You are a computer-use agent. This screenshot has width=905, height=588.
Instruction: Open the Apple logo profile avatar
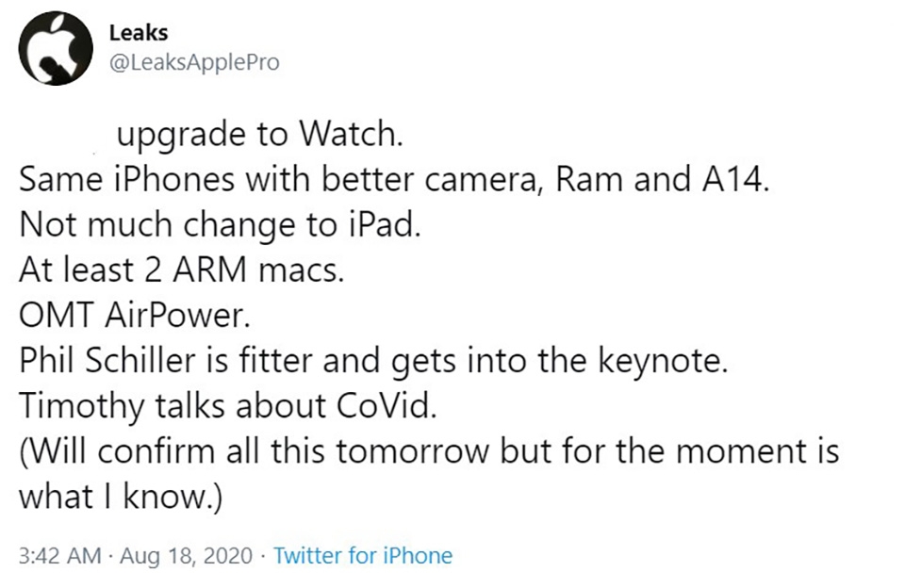tap(56, 49)
